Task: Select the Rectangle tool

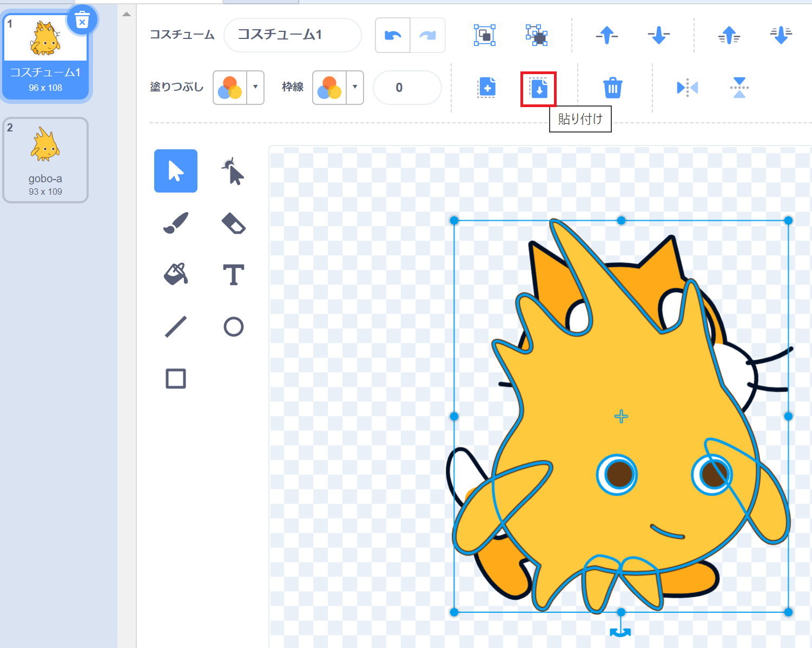Action: tap(175, 378)
